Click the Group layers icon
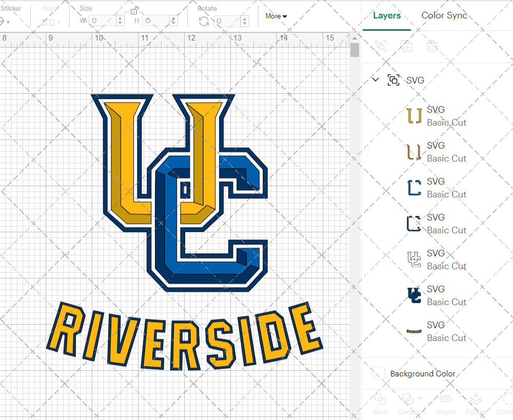Image resolution: width=513 pixels, height=420 pixels. click(381, 47)
